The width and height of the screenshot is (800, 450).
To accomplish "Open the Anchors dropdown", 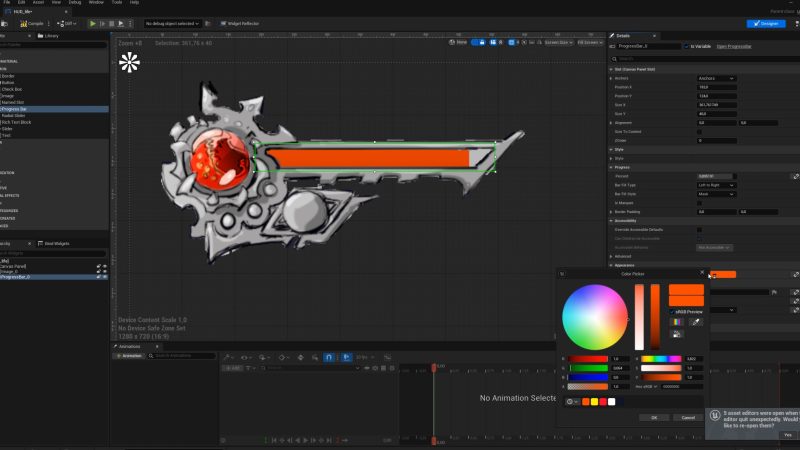I will point(716,78).
